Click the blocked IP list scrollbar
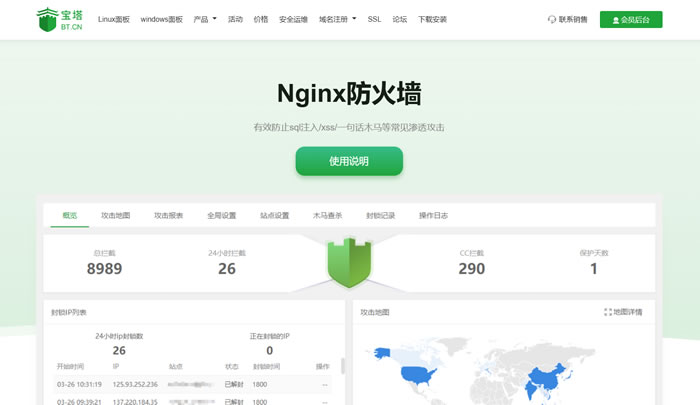 tap(341, 366)
